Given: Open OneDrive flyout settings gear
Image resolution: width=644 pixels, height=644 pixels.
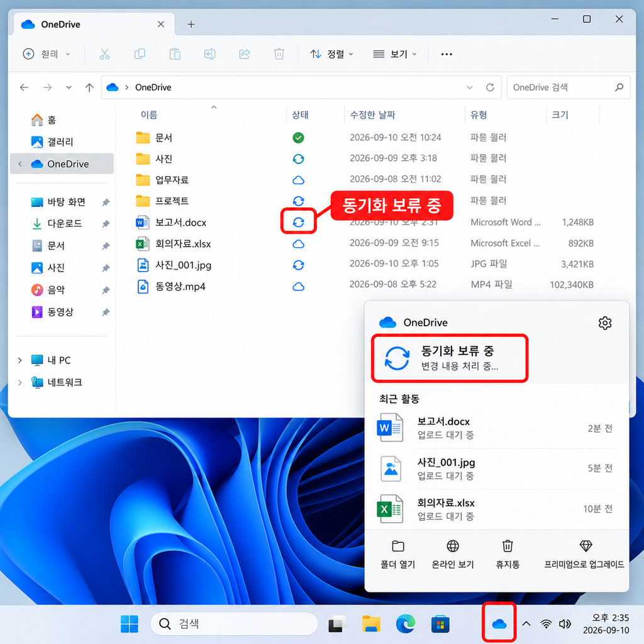Looking at the screenshot, I should [x=604, y=323].
